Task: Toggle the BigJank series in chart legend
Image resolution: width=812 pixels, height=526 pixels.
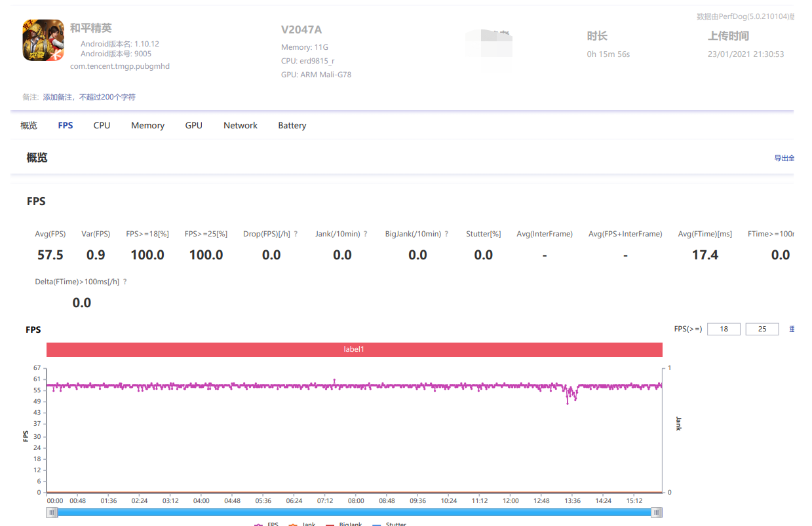Action: pos(344,524)
